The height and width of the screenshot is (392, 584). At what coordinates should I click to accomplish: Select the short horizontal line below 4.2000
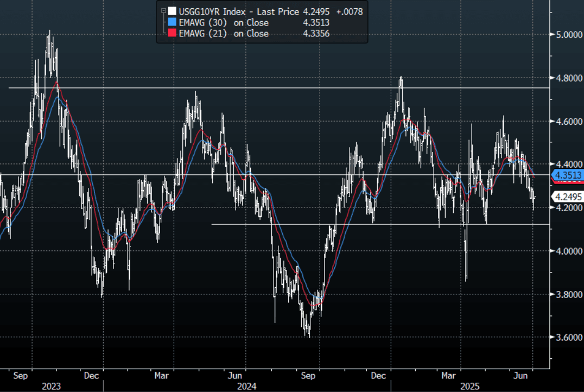tap(380, 224)
